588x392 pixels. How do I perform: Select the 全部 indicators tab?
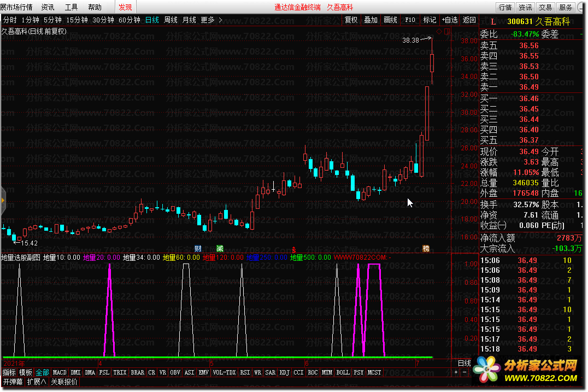[x=42, y=372]
